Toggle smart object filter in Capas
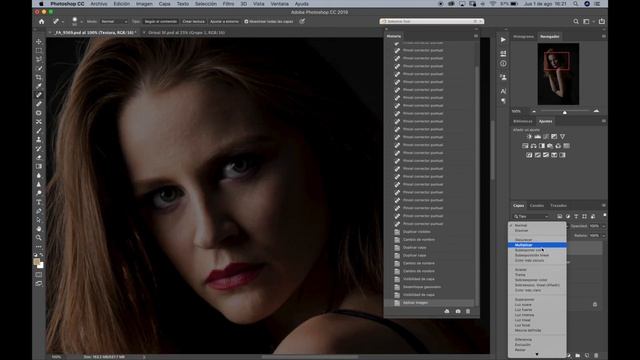640x360 pixels. [593, 216]
